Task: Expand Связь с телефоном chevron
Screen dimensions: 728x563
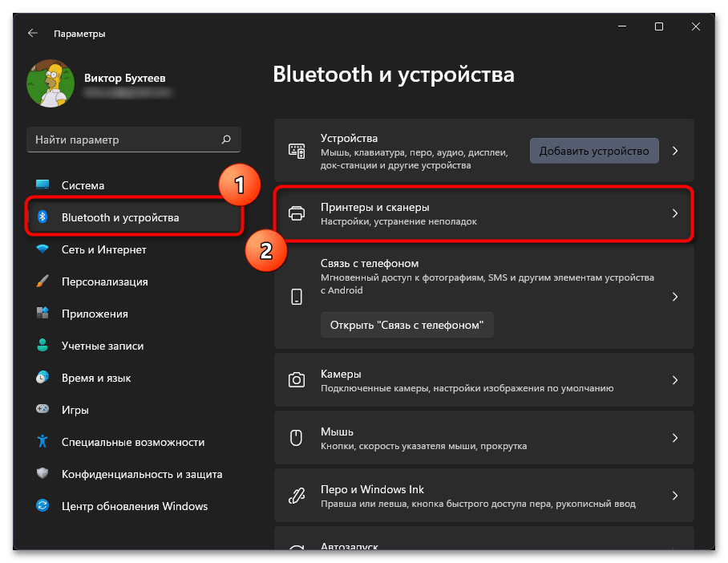Action: pyautogui.click(x=675, y=297)
